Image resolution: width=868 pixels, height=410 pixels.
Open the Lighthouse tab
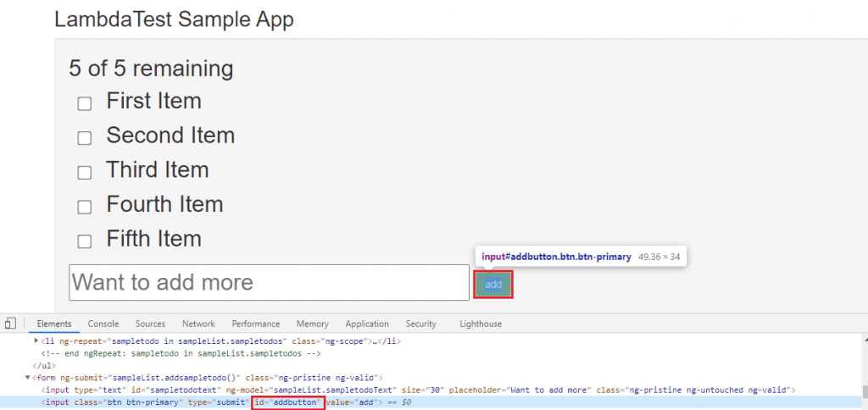click(480, 324)
